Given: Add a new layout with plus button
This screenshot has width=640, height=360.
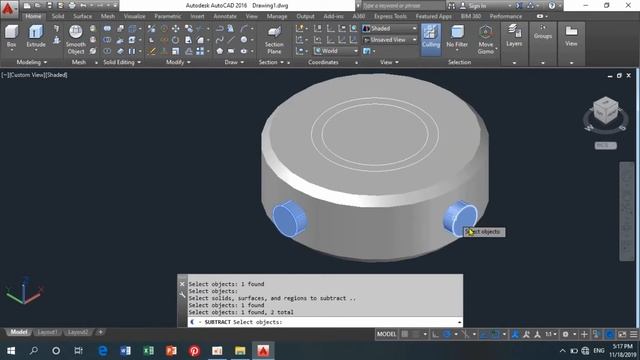Looking at the screenshot, I should [100, 332].
